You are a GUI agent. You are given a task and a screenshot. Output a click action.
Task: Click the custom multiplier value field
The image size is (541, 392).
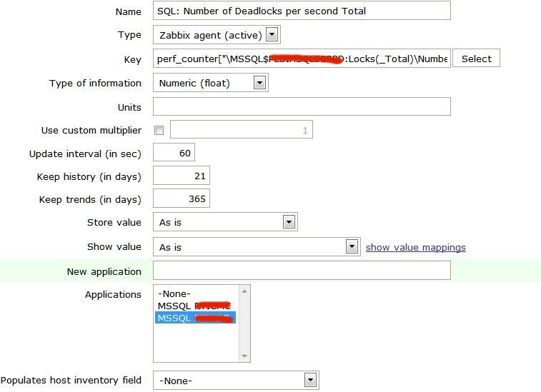[x=241, y=131]
